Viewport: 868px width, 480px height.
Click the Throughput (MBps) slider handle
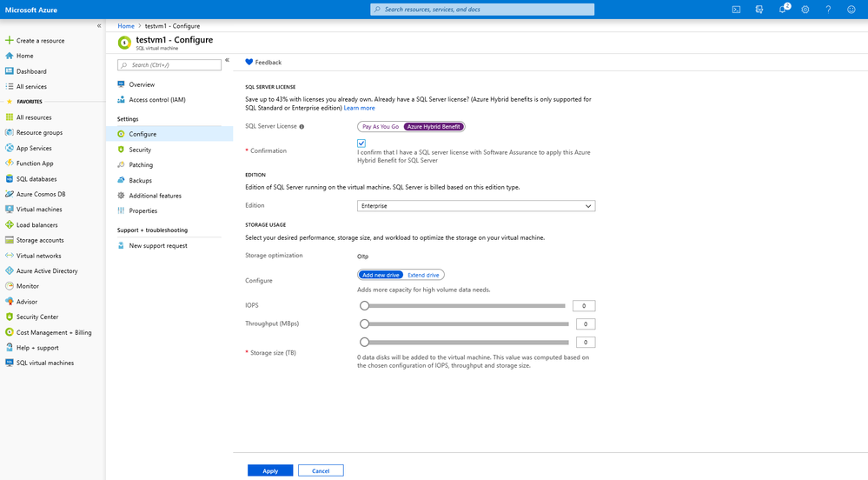(x=364, y=323)
